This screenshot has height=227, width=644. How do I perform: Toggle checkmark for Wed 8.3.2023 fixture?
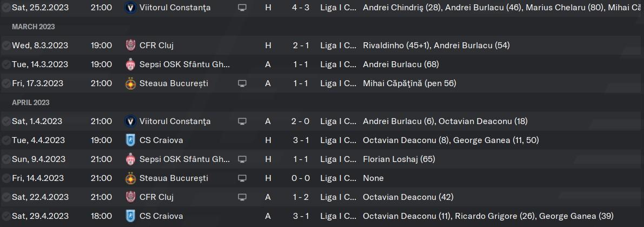click(x=6, y=45)
